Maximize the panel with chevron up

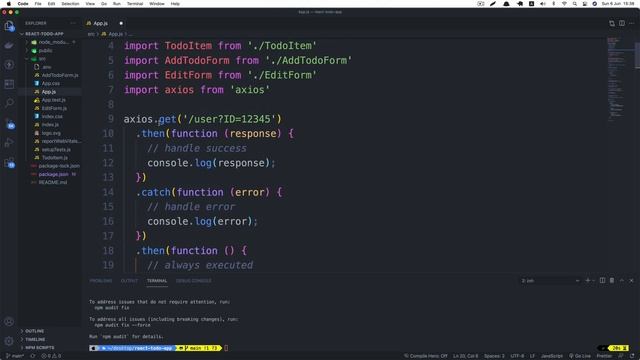(622, 280)
